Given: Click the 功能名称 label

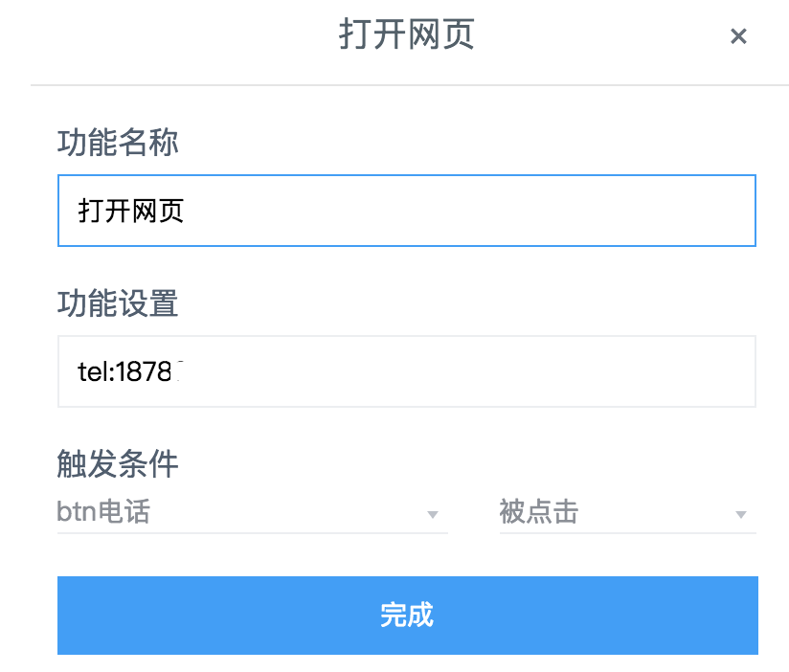Looking at the screenshot, I should tap(118, 144).
